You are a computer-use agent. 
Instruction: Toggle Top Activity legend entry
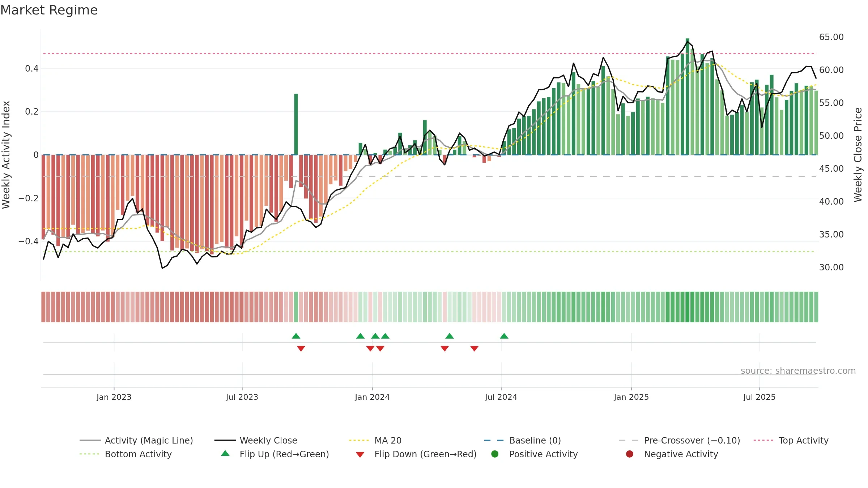(x=791, y=440)
